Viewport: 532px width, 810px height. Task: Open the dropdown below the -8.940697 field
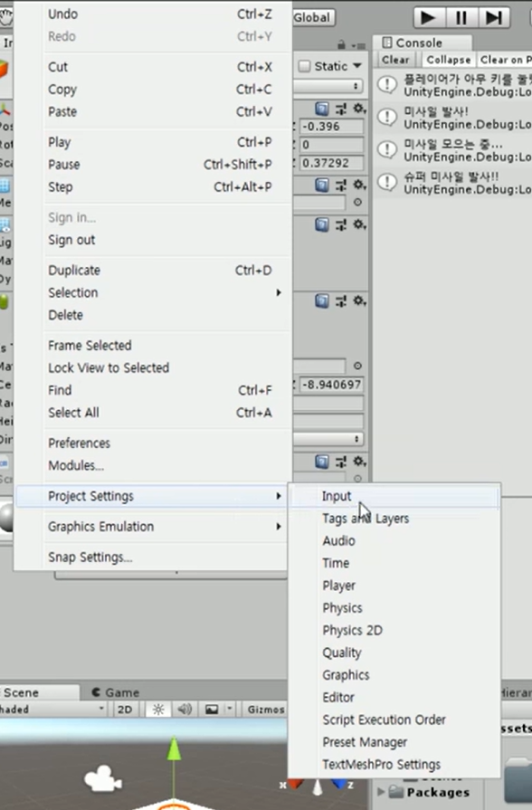[x=328, y=439]
